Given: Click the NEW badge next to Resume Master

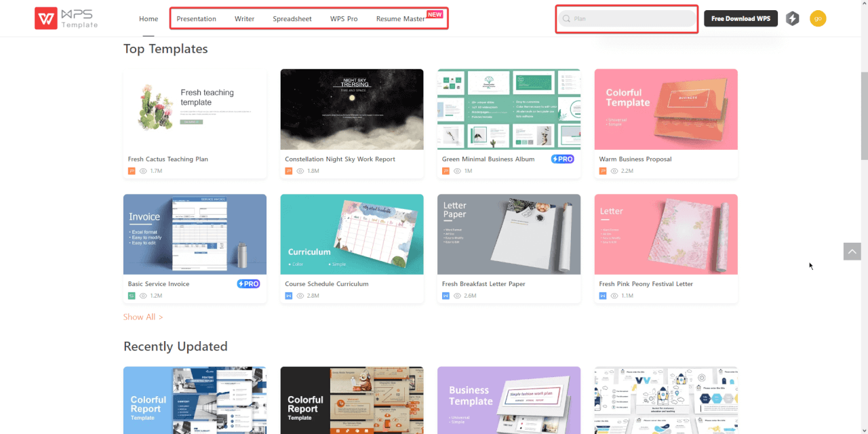Looking at the screenshot, I should pyautogui.click(x=435, y=13).
